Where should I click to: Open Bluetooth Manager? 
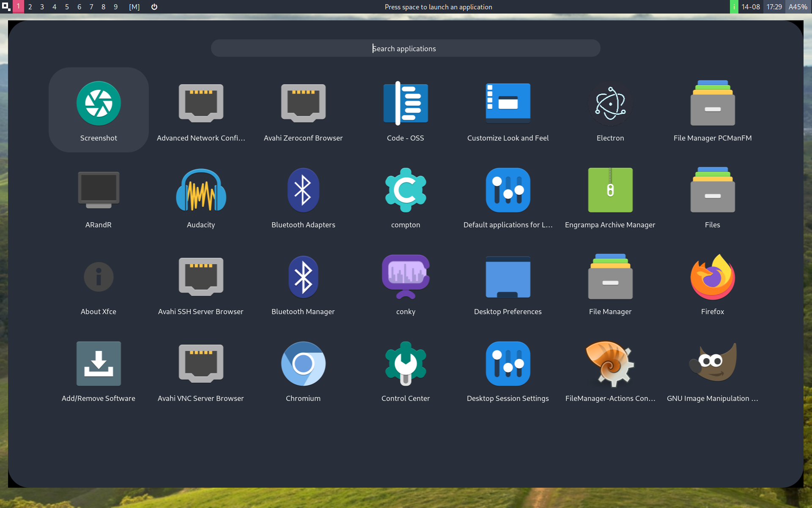(x=303, y=284)
